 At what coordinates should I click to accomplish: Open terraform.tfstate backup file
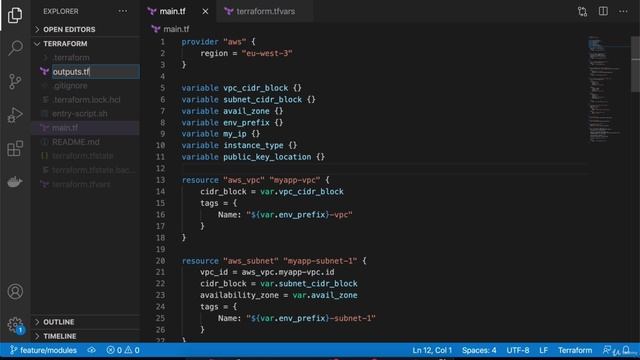(x=86, y=170)
